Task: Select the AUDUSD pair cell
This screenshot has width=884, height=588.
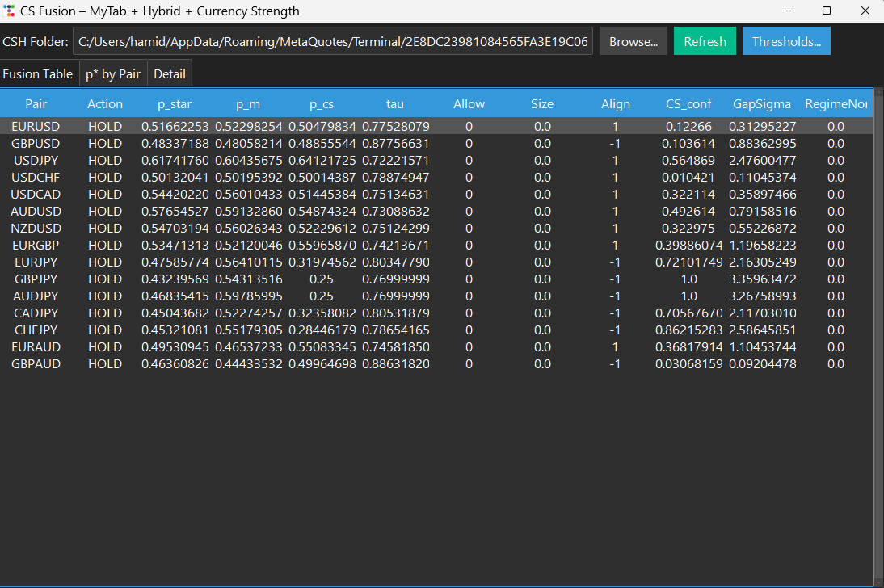Action: point(36,211)
